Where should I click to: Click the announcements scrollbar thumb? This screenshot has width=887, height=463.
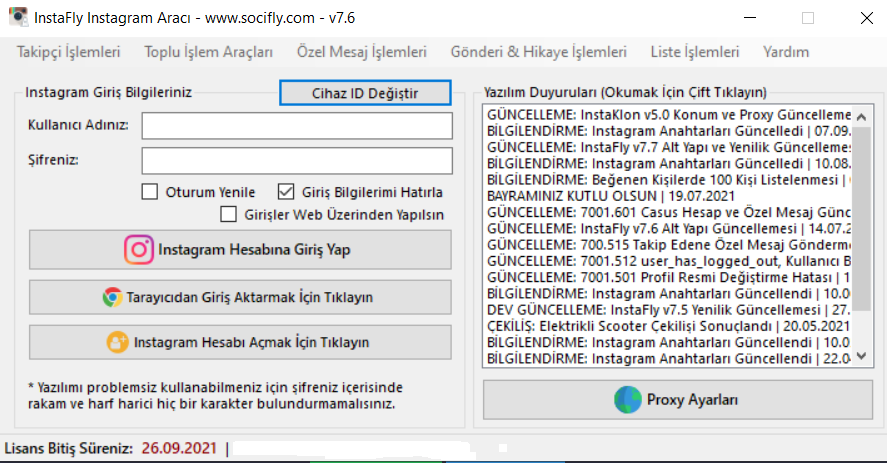coord(862,219)
